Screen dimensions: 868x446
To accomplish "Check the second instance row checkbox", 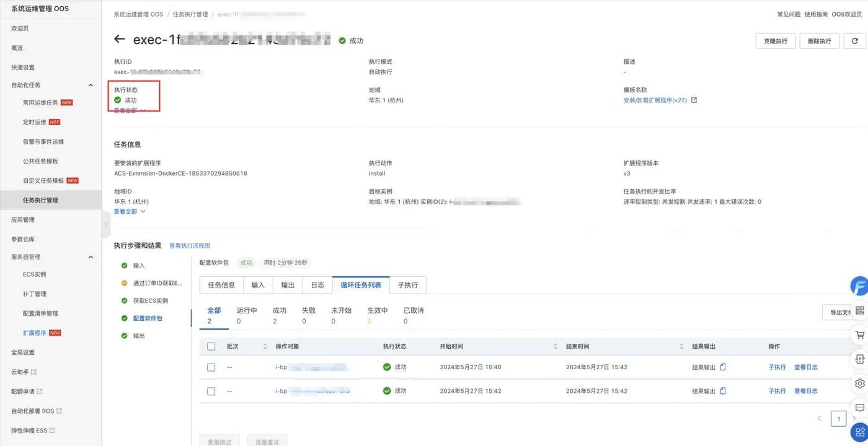I will pos(211,391).
